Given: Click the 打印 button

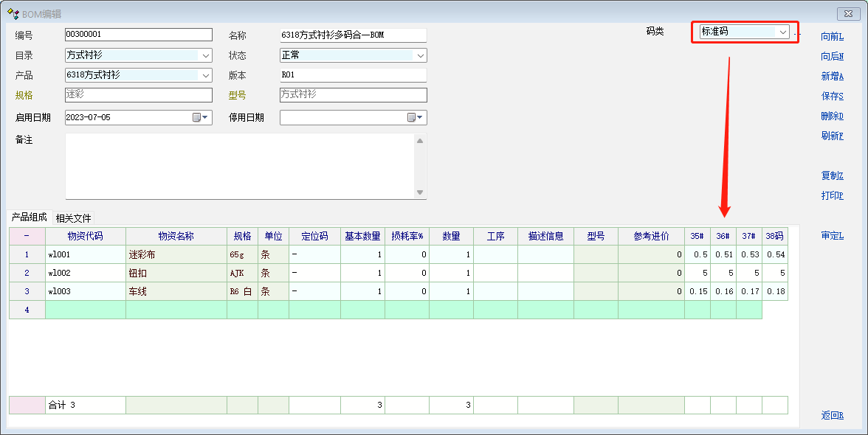Looking at the screenshot, I should click(x=832, y=195).
